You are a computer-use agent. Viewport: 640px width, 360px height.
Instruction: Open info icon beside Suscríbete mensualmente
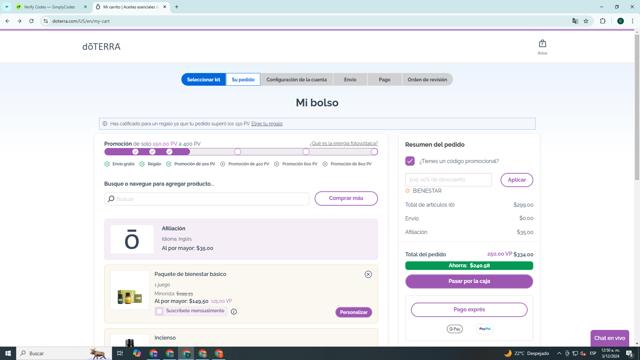coord(234,312)
